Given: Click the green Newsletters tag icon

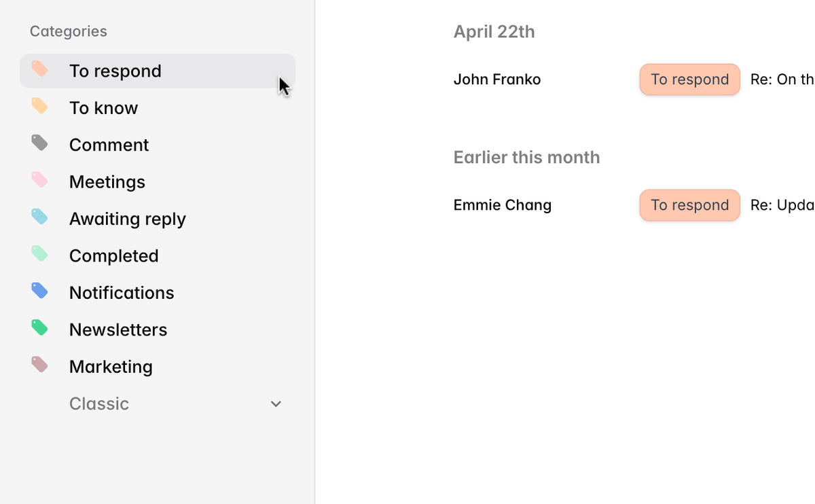Looking at the screenshot, I should (39, 327).
